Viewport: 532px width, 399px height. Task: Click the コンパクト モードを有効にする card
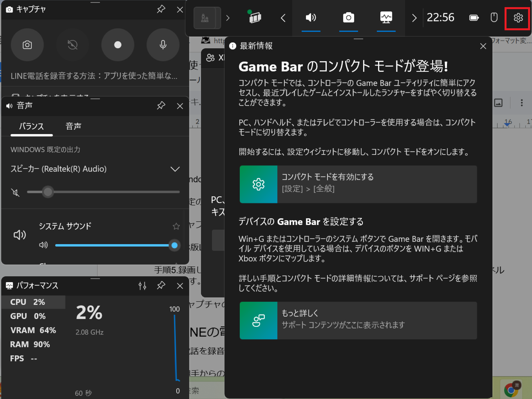coord(358,184)
